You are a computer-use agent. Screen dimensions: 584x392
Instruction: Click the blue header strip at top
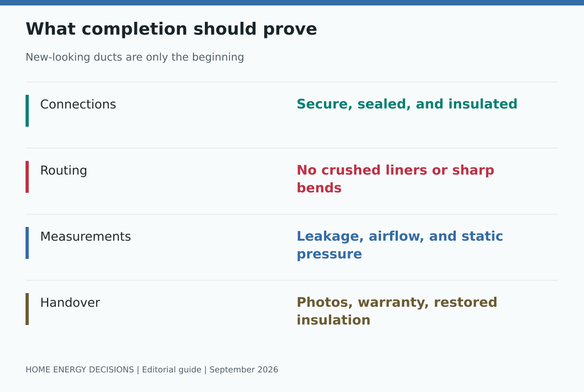click(292, 3)
